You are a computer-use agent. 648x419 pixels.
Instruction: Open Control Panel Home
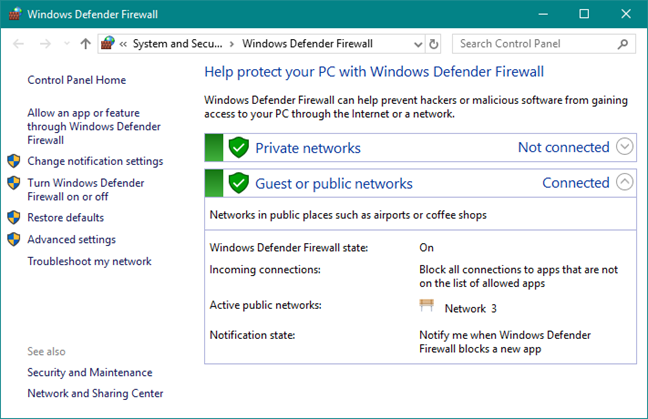(x=77, y=80)
